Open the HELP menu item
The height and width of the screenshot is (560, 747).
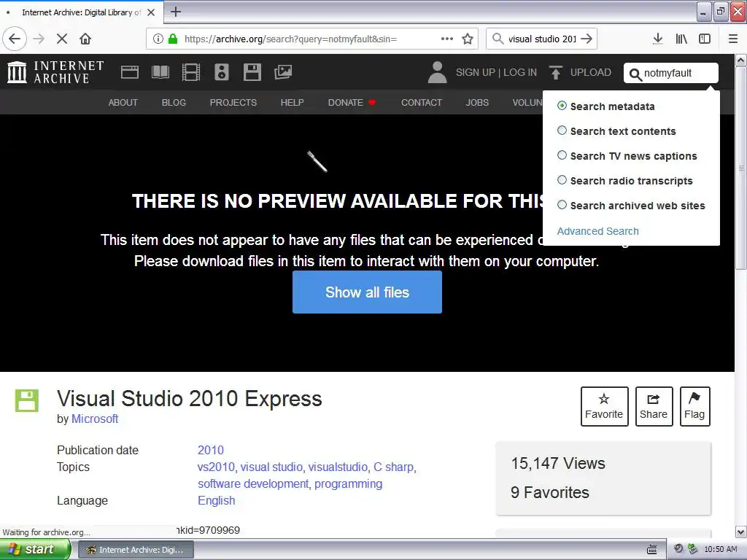pyautogui.click(x=292, y=102)
